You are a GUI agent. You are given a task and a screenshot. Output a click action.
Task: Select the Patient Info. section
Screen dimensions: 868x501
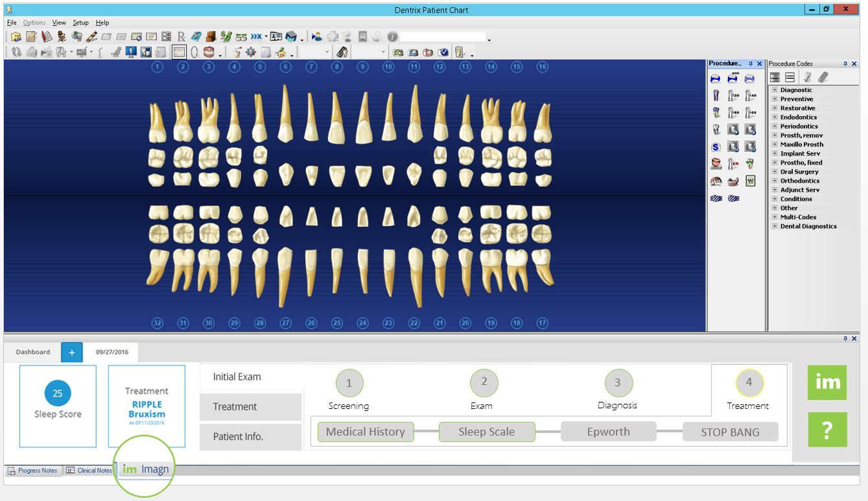[x=251, y=436]
